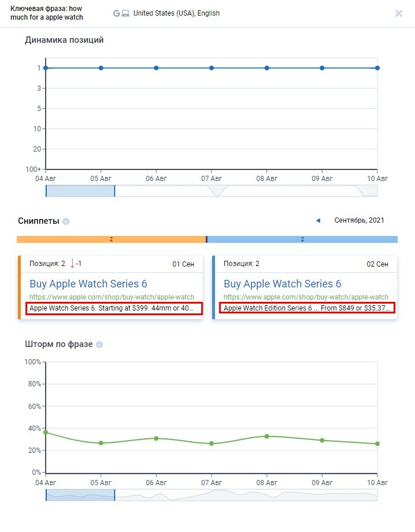Click the storm chart range selector window
Viewport: 415px width, 532px height.
80,495
